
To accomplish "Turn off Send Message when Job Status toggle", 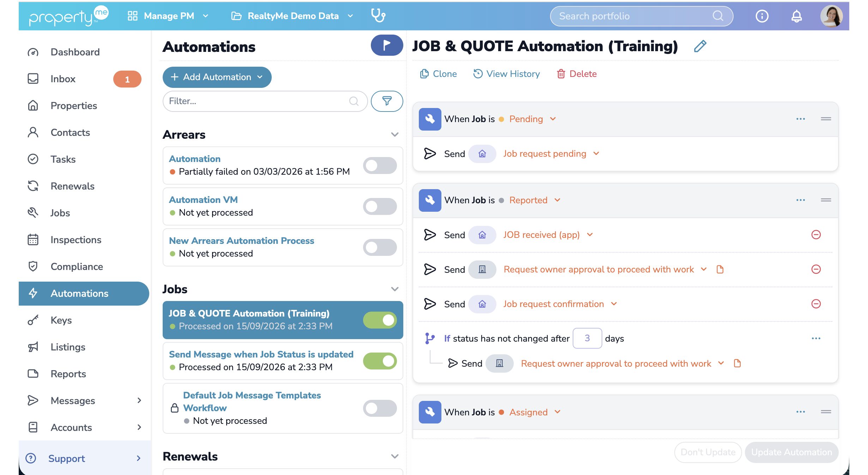I will click(x=380, y=361).
